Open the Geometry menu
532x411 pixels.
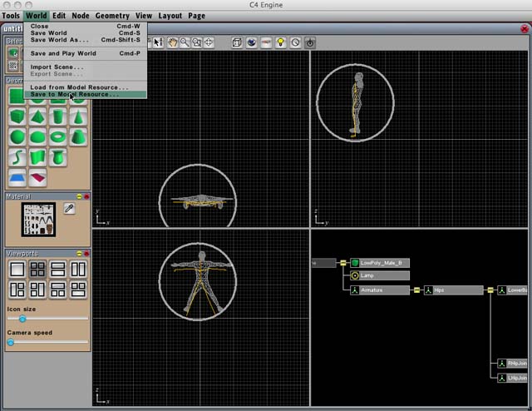click(x=112, y=16)
